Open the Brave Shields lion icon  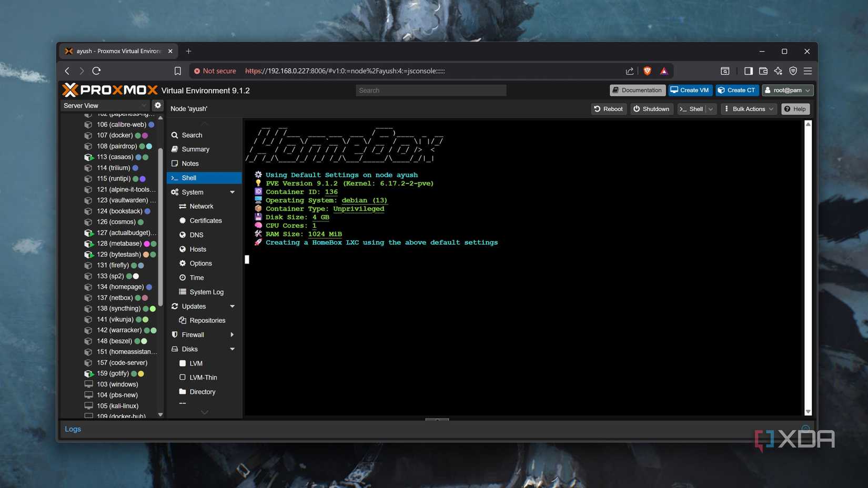point(647,71)
